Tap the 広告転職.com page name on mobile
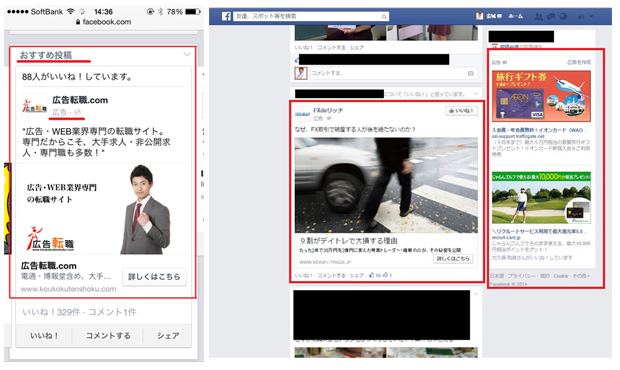The image size is (620, 370). coord(80,100)
